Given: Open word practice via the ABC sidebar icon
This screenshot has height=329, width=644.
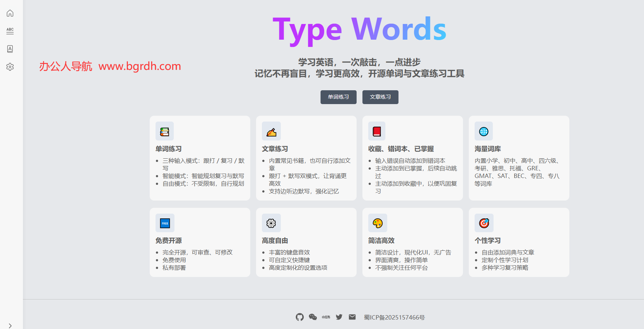Looking at the screenshot, I should click(10, 31).
